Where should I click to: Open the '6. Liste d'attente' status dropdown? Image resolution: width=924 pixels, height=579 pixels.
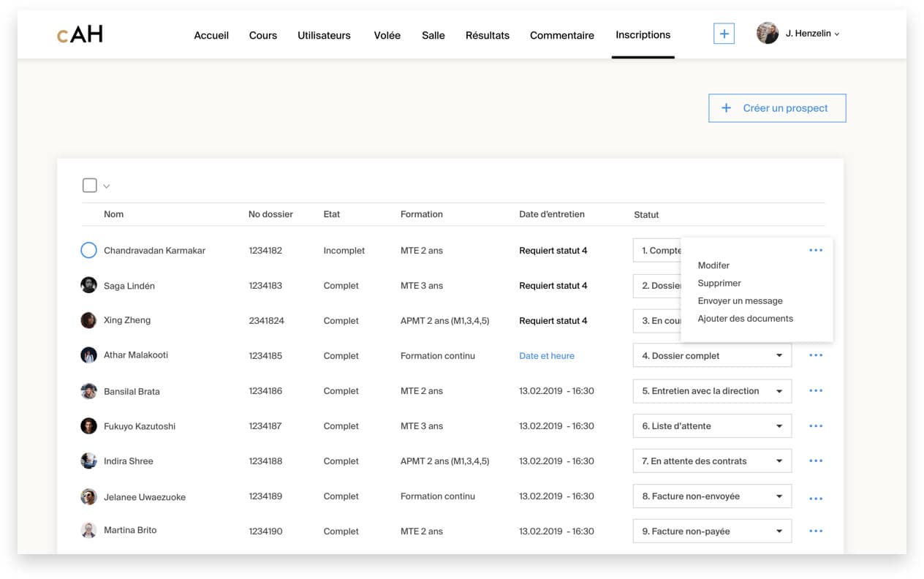tap(712, 425)
